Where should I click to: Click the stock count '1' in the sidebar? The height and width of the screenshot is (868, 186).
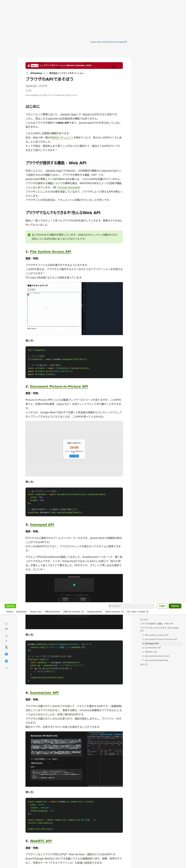(x=6, y=641)
